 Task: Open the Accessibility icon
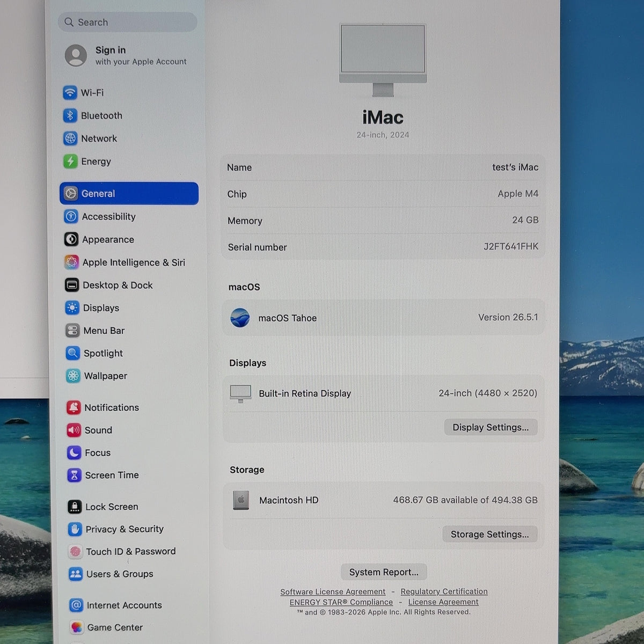pyautogui.click(x=71, y=216)
